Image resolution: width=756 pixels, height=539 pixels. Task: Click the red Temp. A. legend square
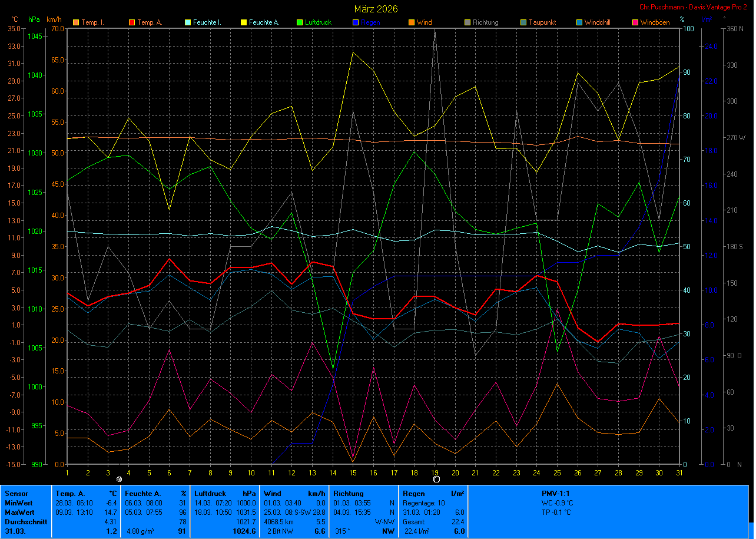point(131,23)
